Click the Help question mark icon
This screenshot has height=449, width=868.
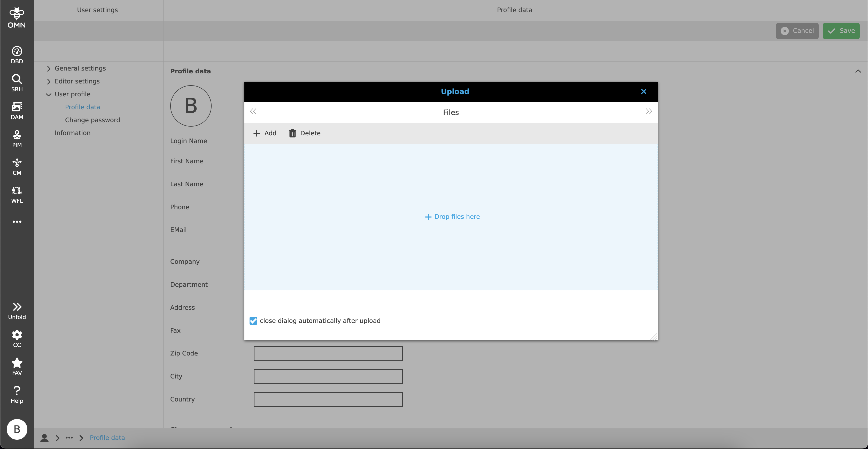coord(17,394)
